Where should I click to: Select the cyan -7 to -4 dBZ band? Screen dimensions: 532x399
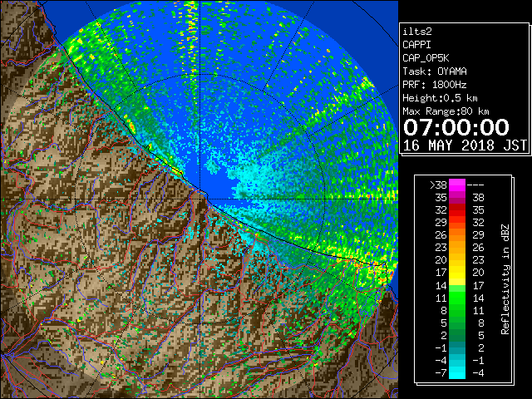coord(457,373)
